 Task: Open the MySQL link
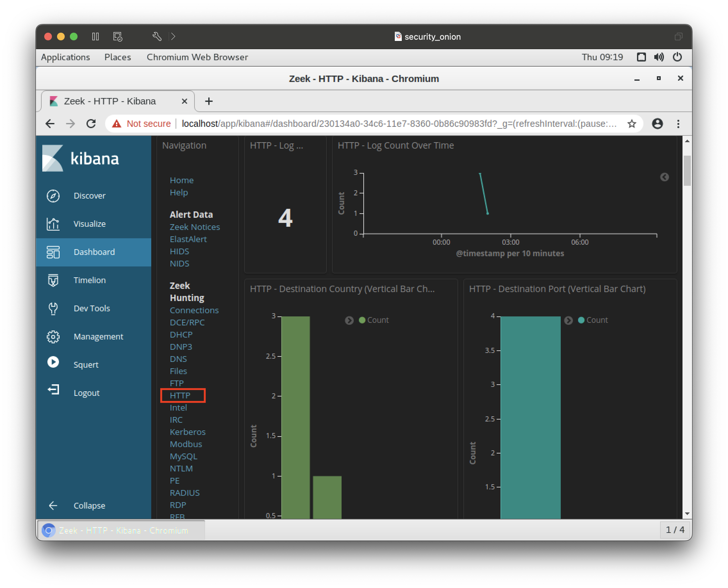pyautogui.click(x=183, y=457)
